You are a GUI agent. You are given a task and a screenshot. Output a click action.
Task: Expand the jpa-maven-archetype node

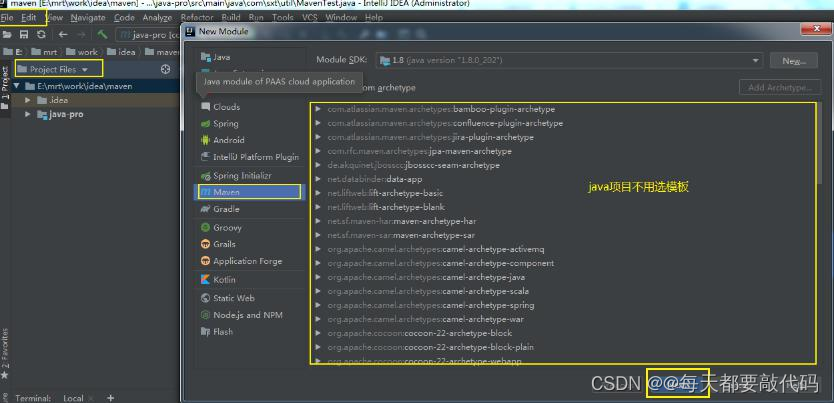point(318,151)
